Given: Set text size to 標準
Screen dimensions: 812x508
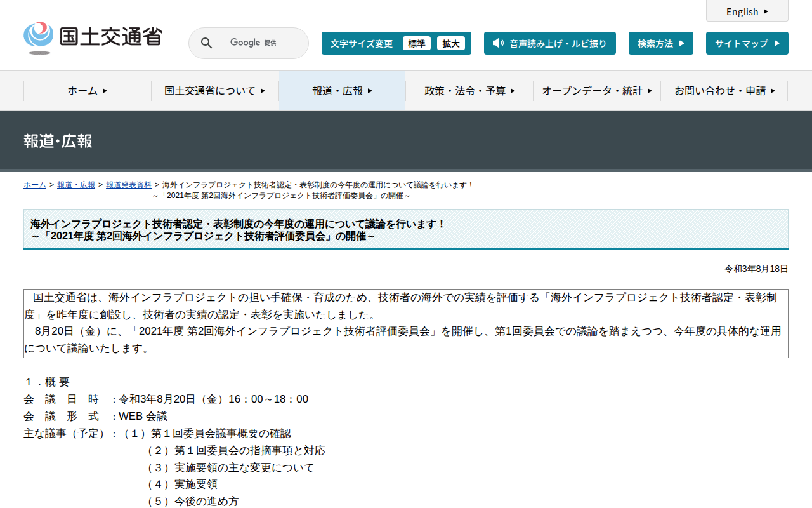Looking at the screenshot, I should 417,43.
